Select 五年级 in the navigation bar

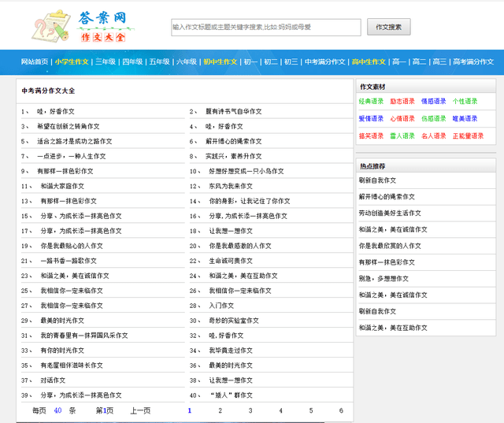(159, 61)
